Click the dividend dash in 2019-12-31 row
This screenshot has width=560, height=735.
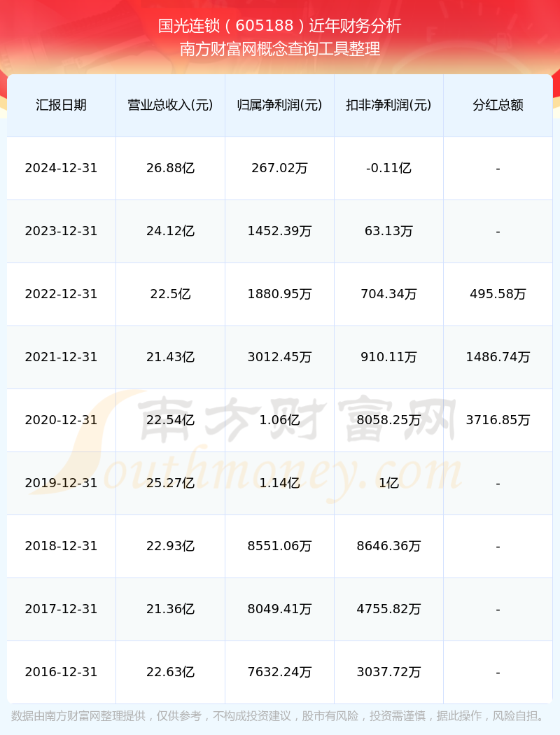(x=498, y=484)
